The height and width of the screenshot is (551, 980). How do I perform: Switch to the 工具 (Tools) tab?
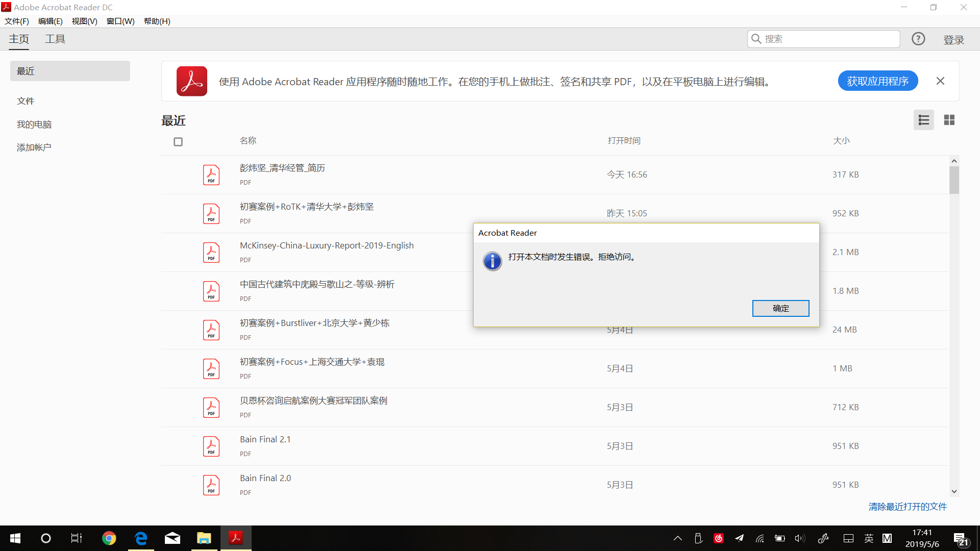coord(55,39)
